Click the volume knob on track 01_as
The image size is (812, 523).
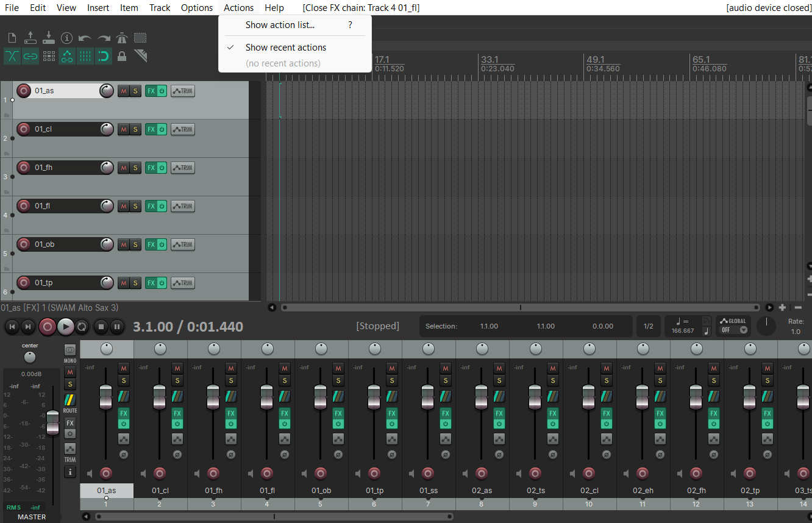[107, 91]
